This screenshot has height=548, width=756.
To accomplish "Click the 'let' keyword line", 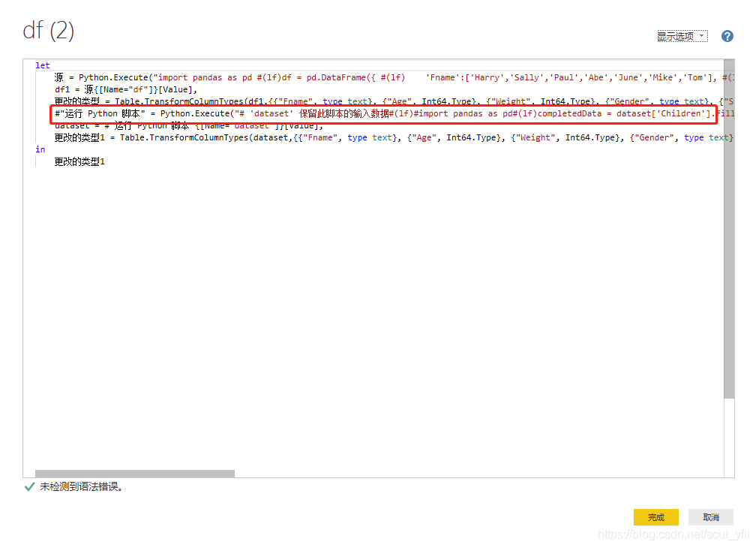I will coord(43,65).
